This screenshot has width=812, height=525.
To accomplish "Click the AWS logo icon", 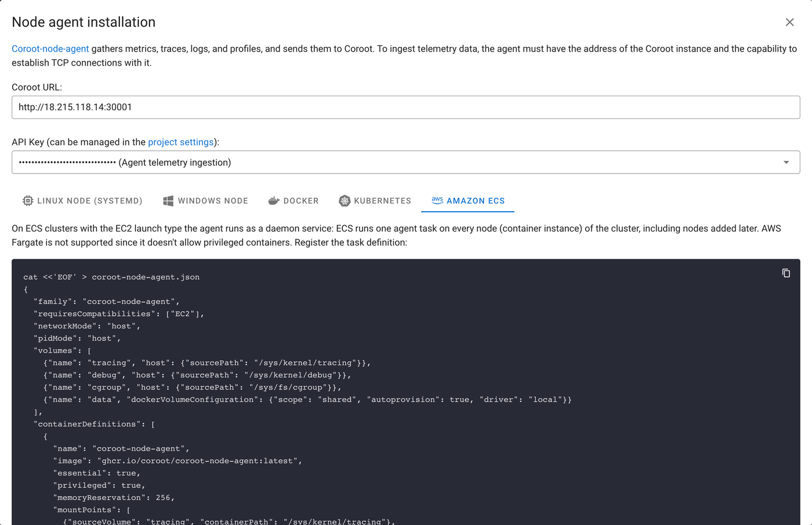I will pyautogui.click(x=437, y=200).
